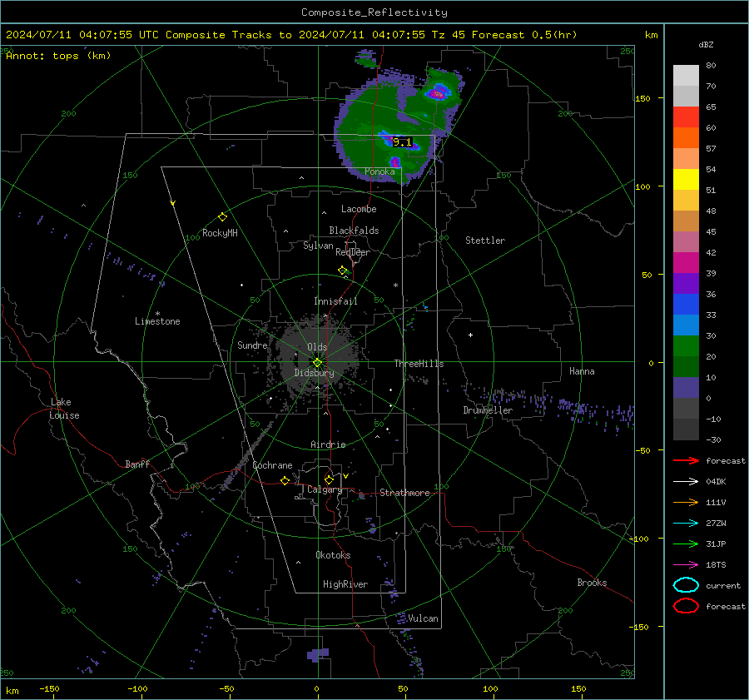Click the Olds town label
Viewport: 749px width, 700px height.
pos(317,347)
